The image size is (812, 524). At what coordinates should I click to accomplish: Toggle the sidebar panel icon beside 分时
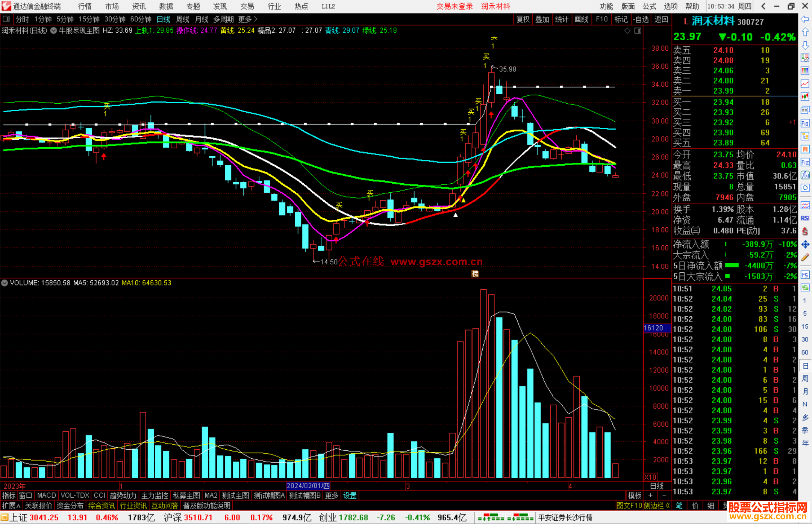tap(6, 19)
